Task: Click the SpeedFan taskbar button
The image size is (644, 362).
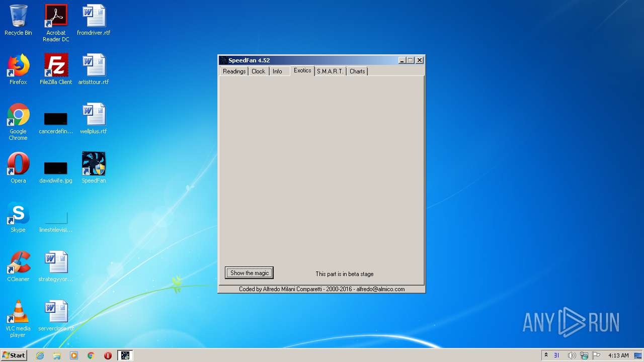Action: click(125, 355)
